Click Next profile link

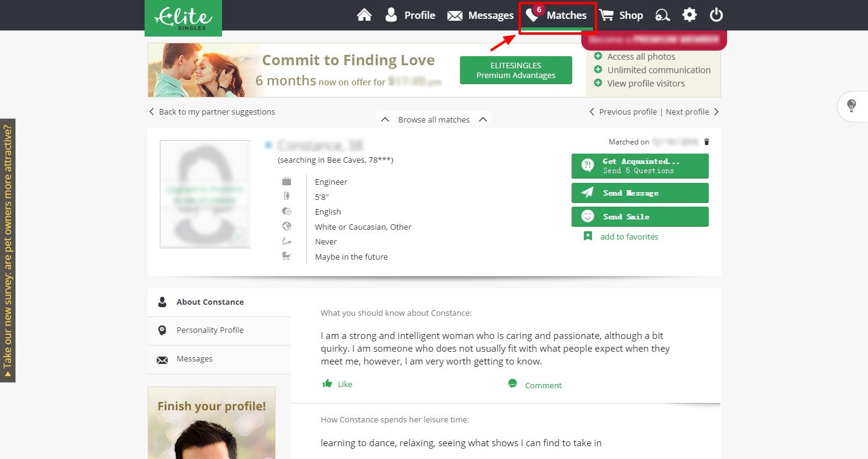pyautogui.click(x=692, y=112)
